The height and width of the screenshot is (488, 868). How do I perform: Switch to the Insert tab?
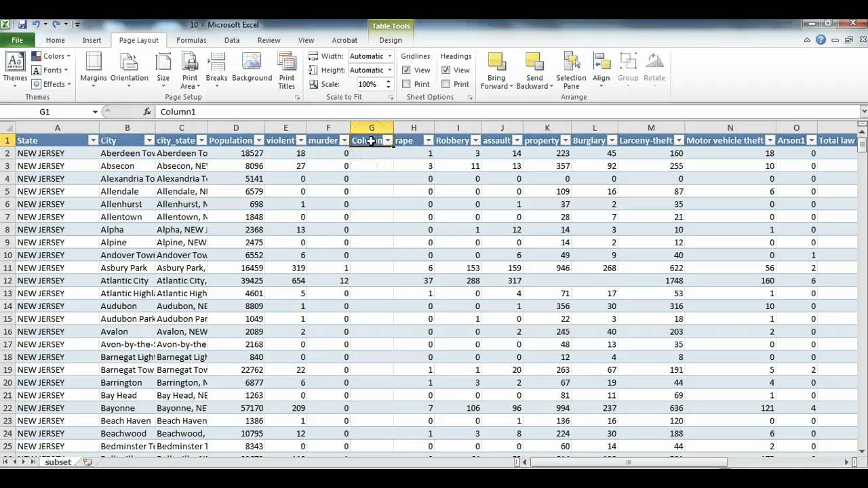pos(92,40)
